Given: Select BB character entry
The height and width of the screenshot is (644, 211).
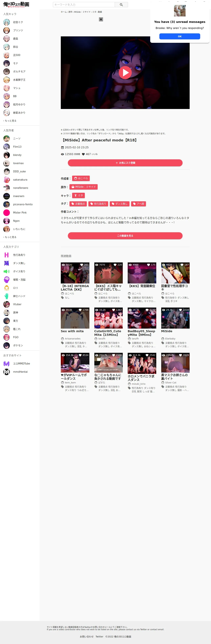Looking at the screenshot, I should [x=15, y=96].
